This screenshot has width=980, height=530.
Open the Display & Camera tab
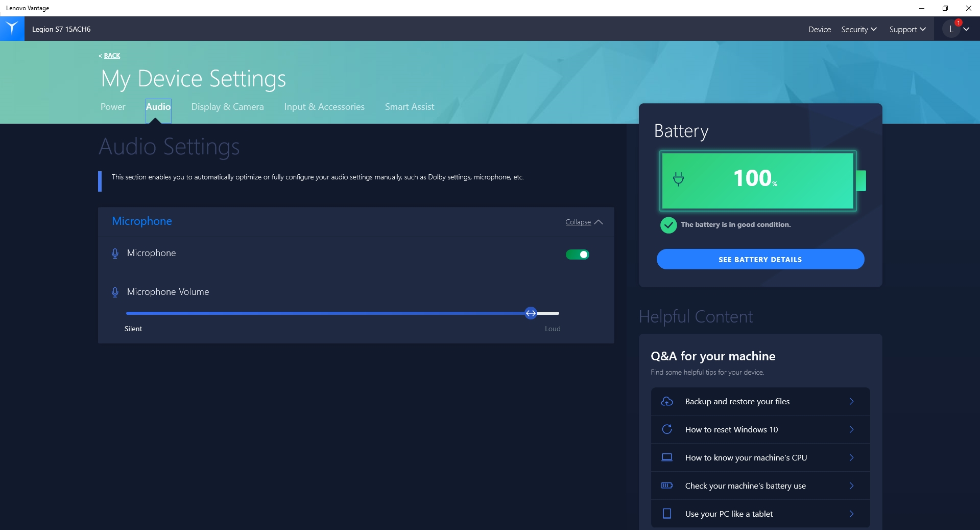227,107
